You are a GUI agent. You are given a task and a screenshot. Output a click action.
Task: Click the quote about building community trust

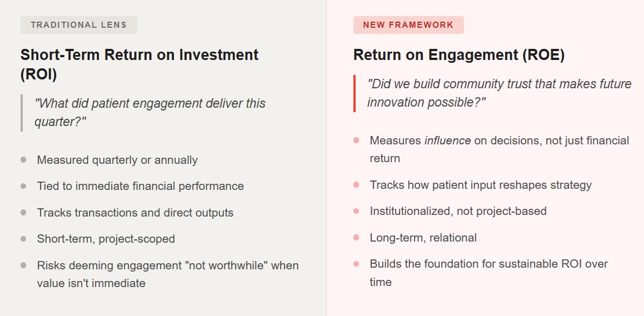tap(499, 93)
